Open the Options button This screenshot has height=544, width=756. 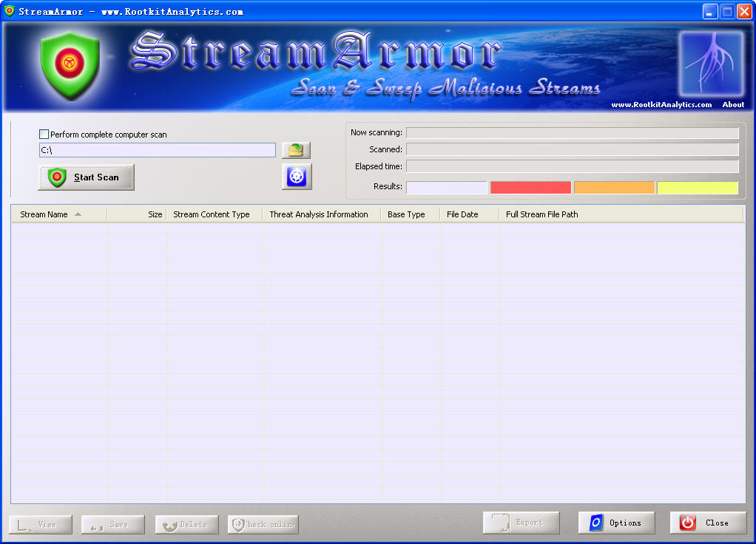point(616,523)
